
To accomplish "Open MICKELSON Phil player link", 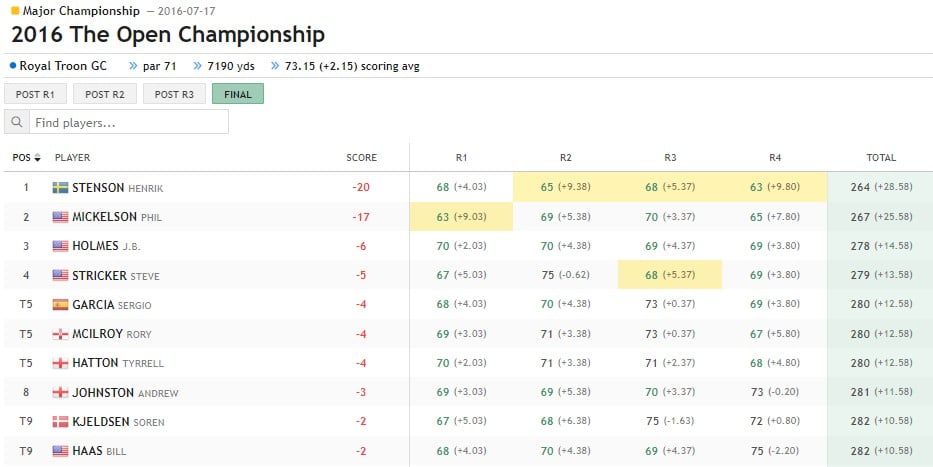I will (x=117, y=217).
